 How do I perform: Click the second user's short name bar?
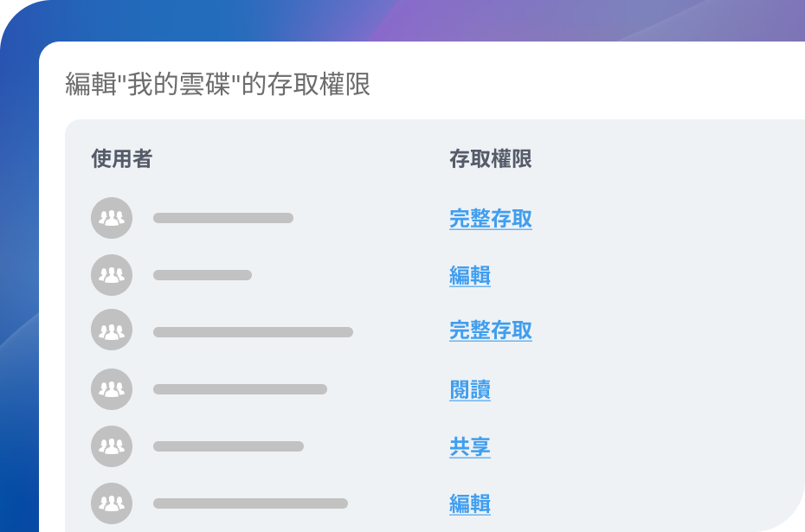(203, 275)
